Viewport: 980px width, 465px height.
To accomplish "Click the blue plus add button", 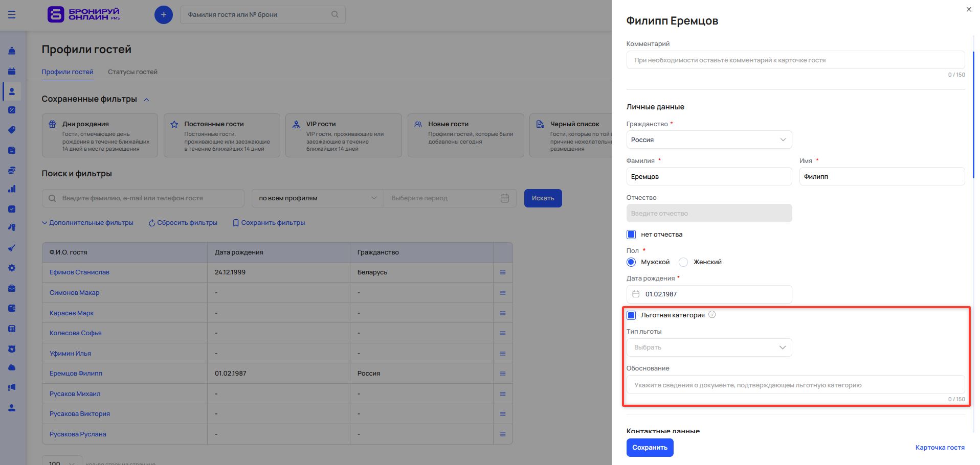I will pyautogui.click(x=164, y=15).
